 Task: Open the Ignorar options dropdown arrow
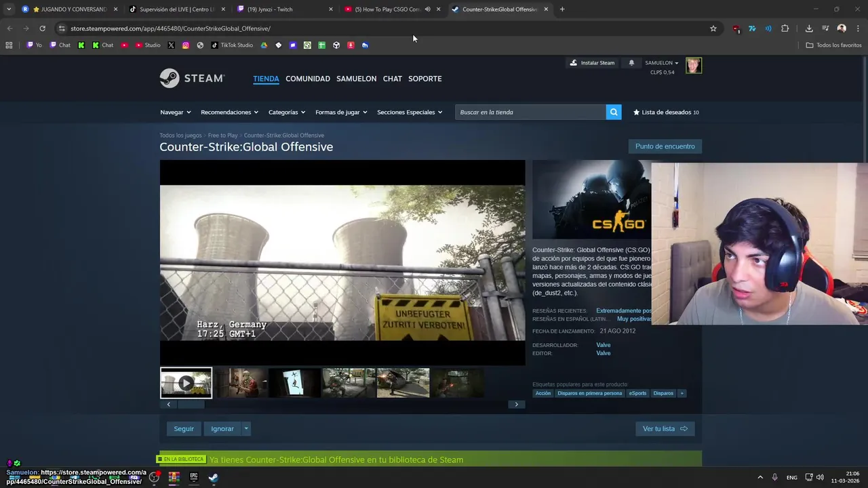(246, 429)
